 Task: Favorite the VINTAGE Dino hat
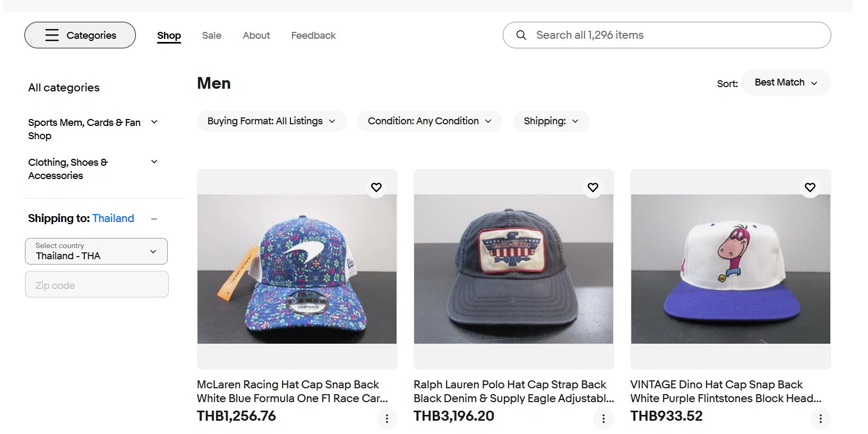point(810,187)
